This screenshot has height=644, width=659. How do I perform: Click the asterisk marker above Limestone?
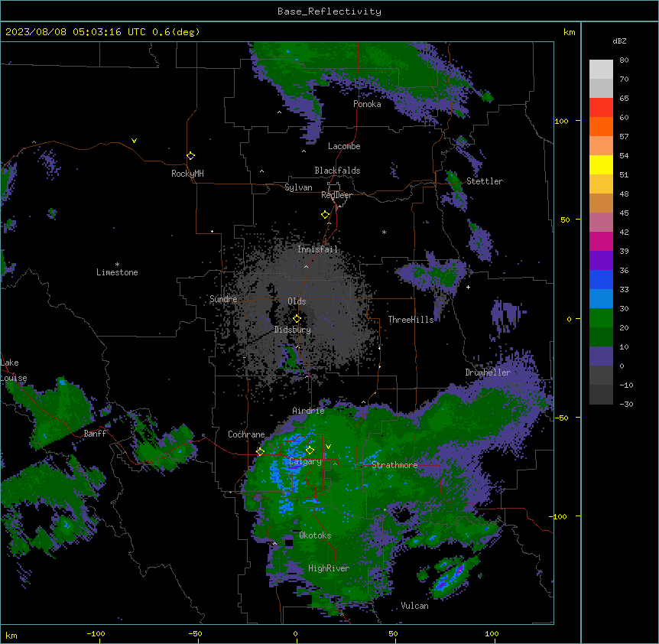[x=117, y=265]
